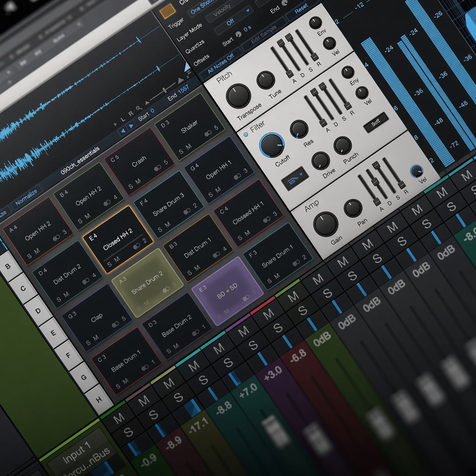Click the Gain knob in Amp section
Image resolution: width=476 pixels, height=476 pixels.
(325, 224)
